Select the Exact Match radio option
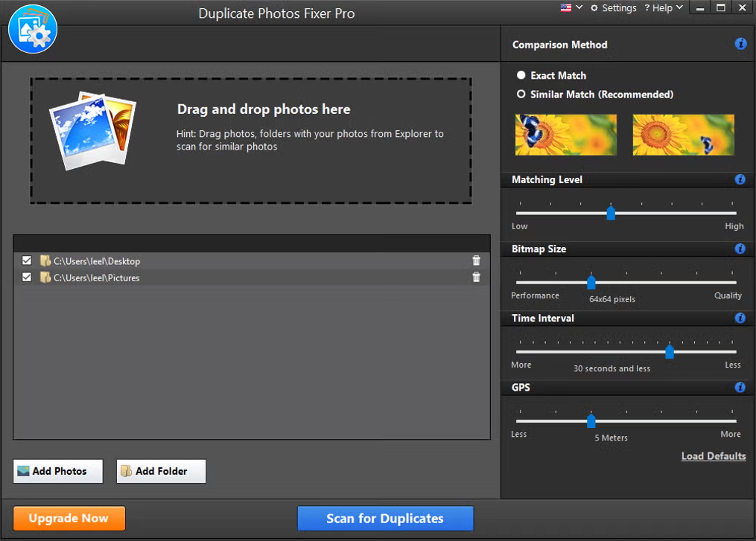 click(x=521, y=75)
